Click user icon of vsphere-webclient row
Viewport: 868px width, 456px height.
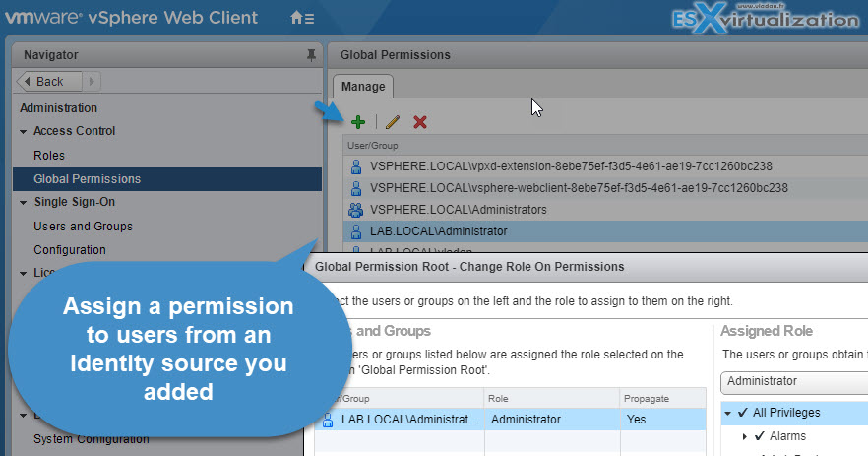click(x=356, y=188)
